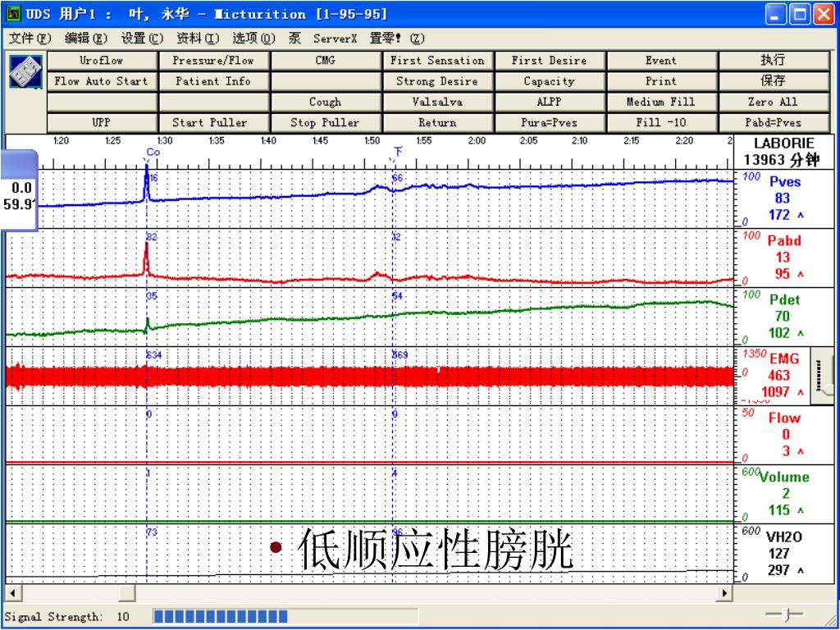
Task: Mark the First Desire event
Action: point(550,61)
